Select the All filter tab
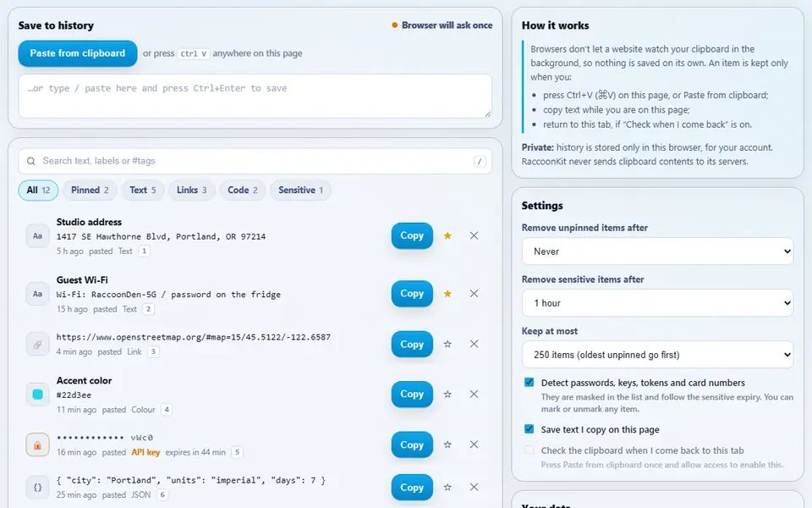 pos(38,190)
